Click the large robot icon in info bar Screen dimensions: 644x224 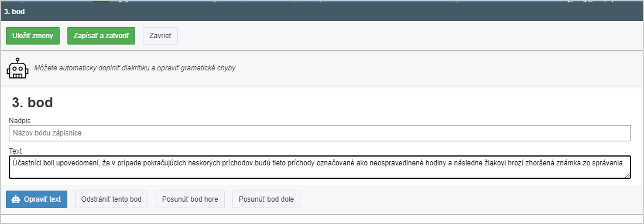[17, 68]
